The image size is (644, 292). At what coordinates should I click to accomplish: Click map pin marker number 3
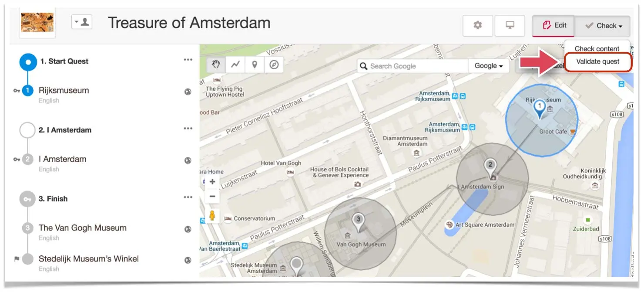click(x=358, y=222)
